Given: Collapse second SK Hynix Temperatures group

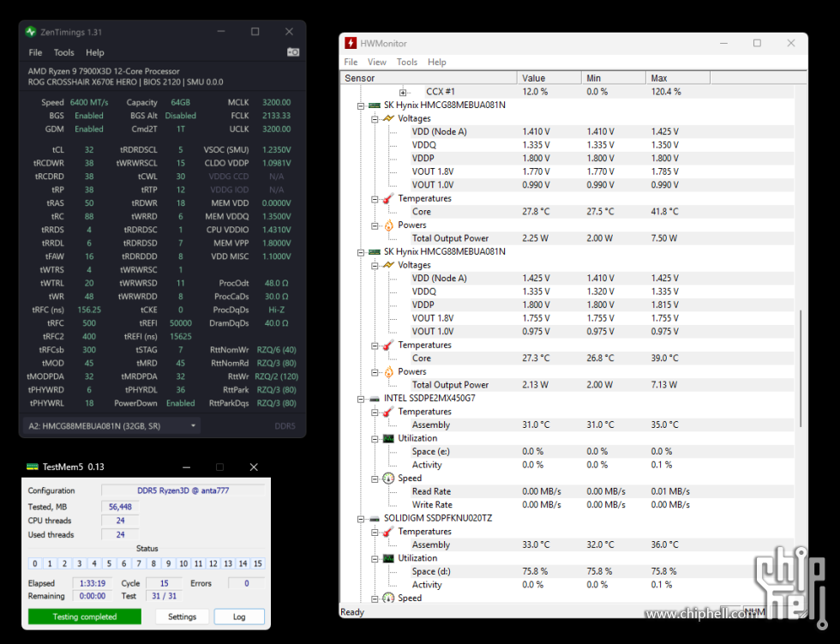Looking at the screenshot, I should pos(375,346).
